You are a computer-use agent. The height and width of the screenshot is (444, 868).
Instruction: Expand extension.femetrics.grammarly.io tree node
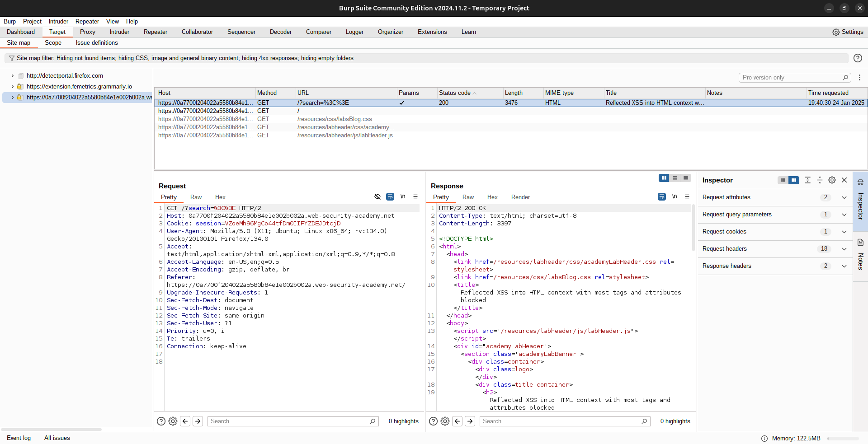(x=12, y=87)
